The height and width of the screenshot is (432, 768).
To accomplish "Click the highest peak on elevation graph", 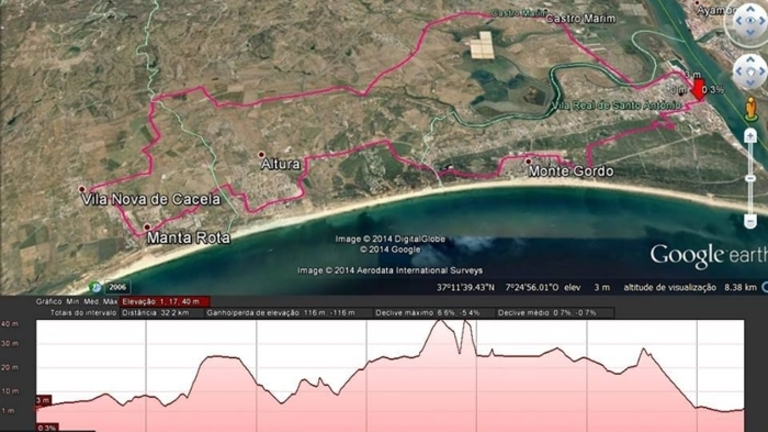I will coord(440,323).
